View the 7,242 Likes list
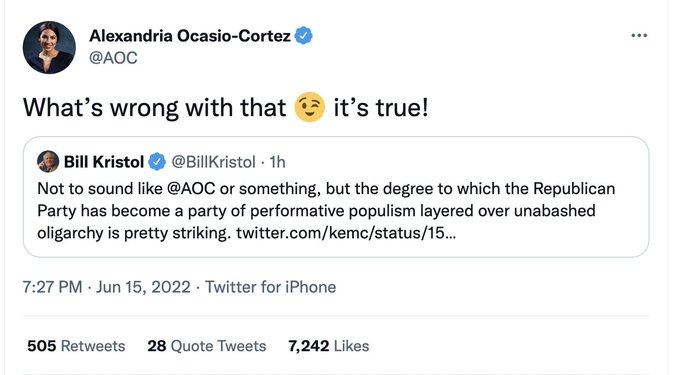The width and height of the screenshot is (680, 375). pyautogui.click(x=329, y=346)
